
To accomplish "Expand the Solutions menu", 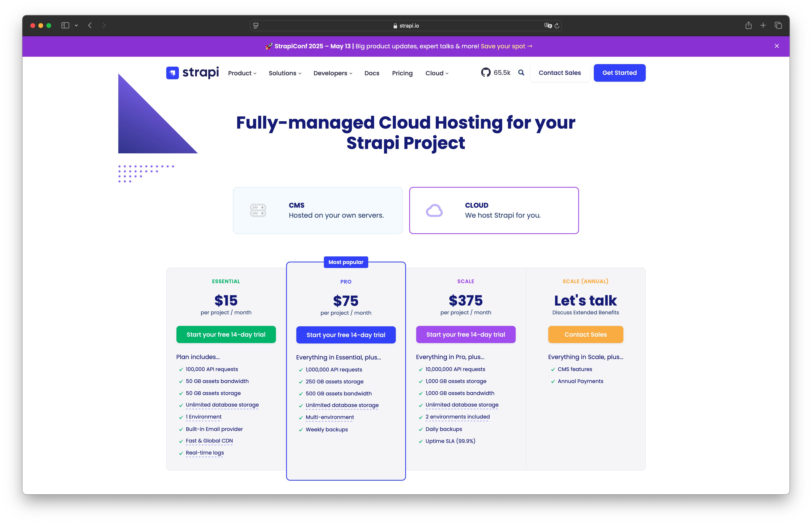I will pyautogui.click(x=285, y=73).
